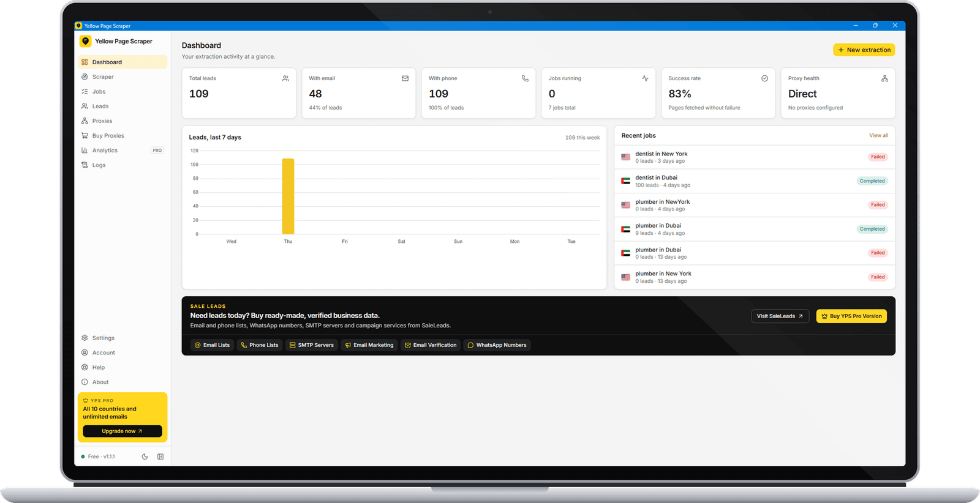Open the Analytics PRO section
980x503 pixels.
pos(123,151)
